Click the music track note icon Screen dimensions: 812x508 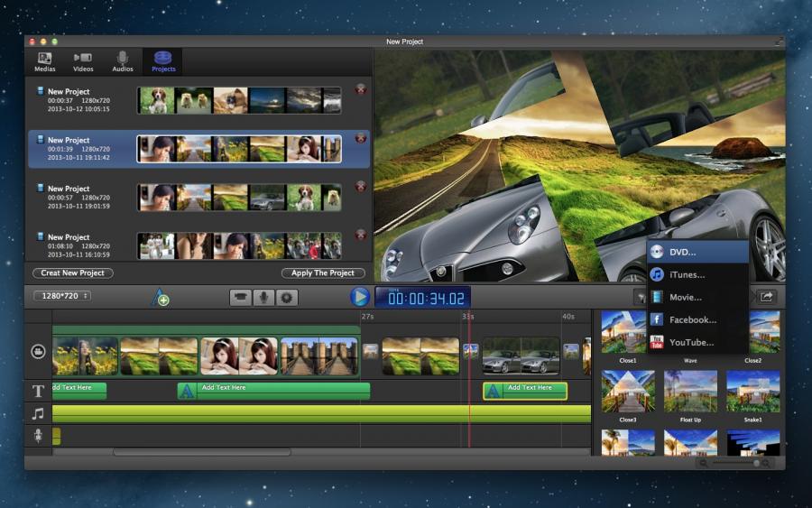tap(38, 414)
